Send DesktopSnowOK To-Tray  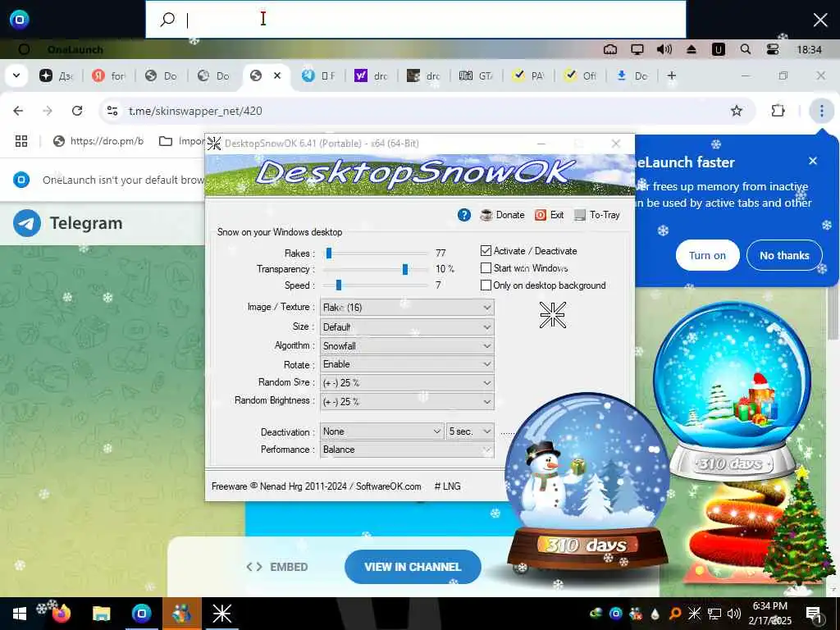597,215
